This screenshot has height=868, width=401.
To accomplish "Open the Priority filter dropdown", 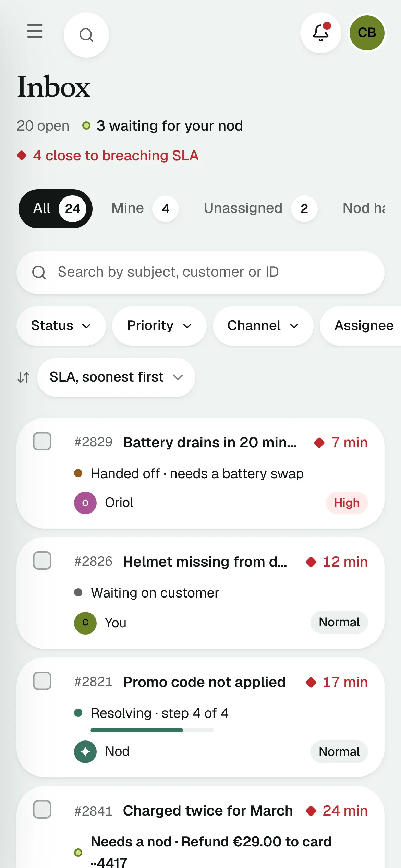I will coord(159,326).
